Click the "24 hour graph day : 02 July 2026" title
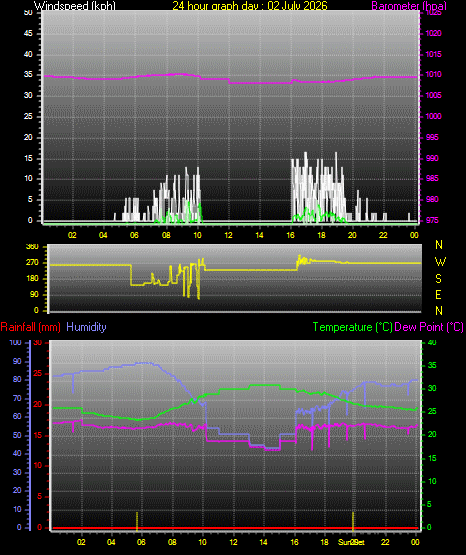466x555 pixels. pos(250,6)
